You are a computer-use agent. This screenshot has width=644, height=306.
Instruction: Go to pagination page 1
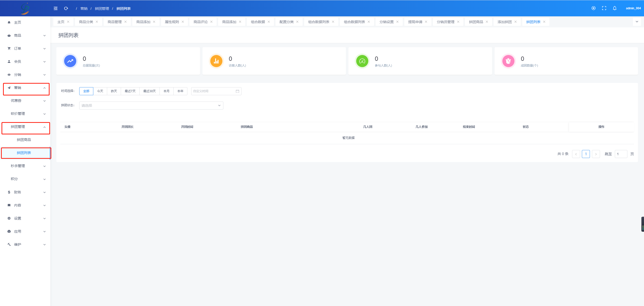point(586,154)
